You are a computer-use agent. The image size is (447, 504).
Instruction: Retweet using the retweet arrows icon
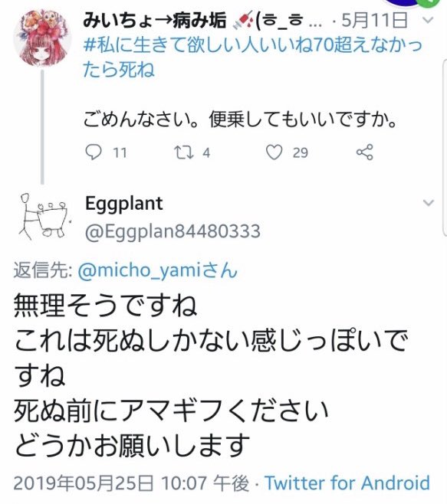tap(184, 152)
